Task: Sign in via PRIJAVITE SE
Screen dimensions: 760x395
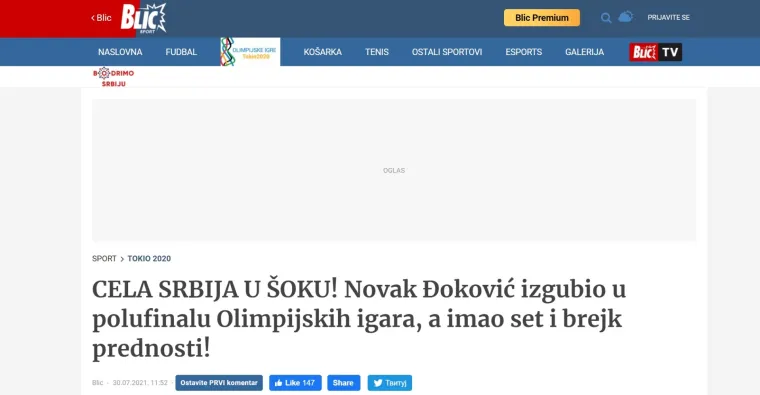Action: 668,17
